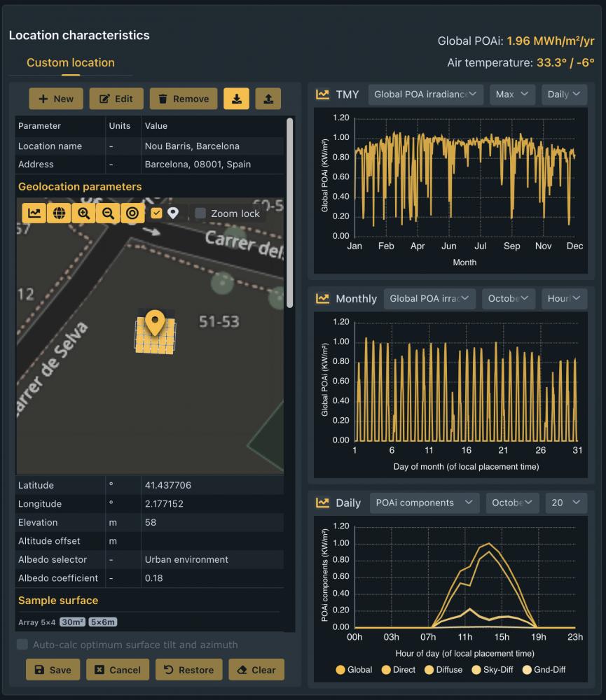Click the 30m² sample surface tag
This screenshot has height=700, width=606.
pyautogui.click(x=72, y=622)
